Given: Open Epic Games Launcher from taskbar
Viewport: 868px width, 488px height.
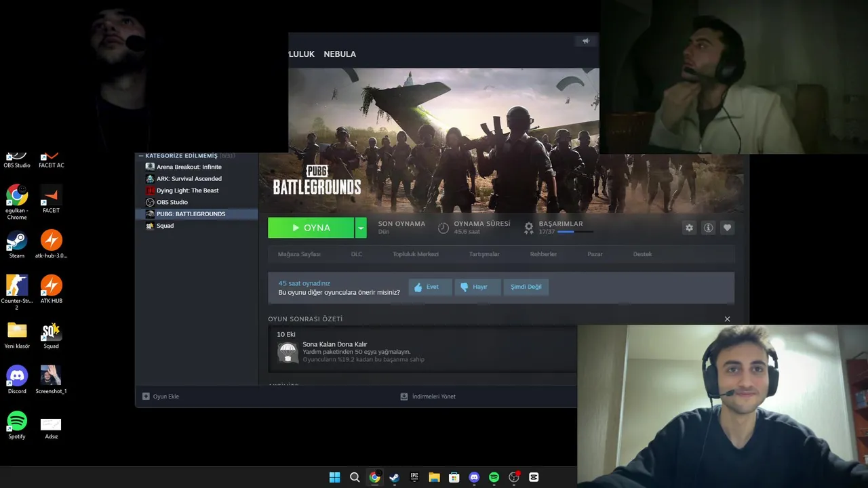Looking at the screenshot, I should pos(414,477).
